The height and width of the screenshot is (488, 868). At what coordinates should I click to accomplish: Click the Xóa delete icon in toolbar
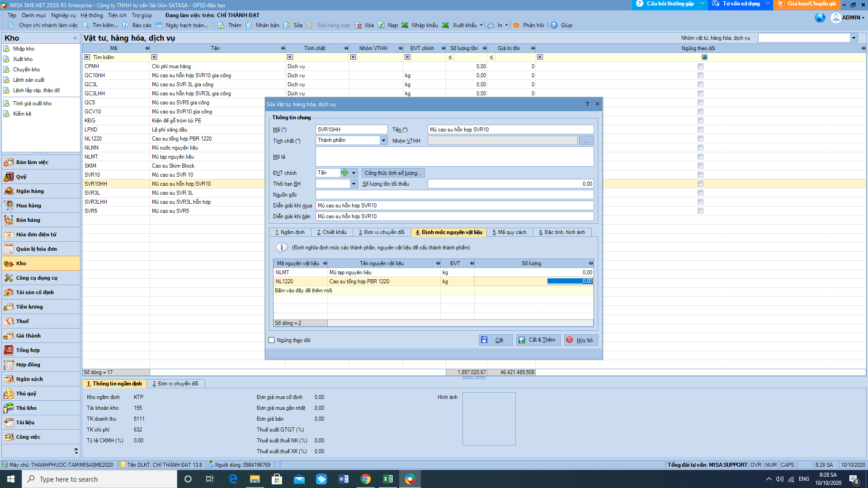tap(359, 25)
